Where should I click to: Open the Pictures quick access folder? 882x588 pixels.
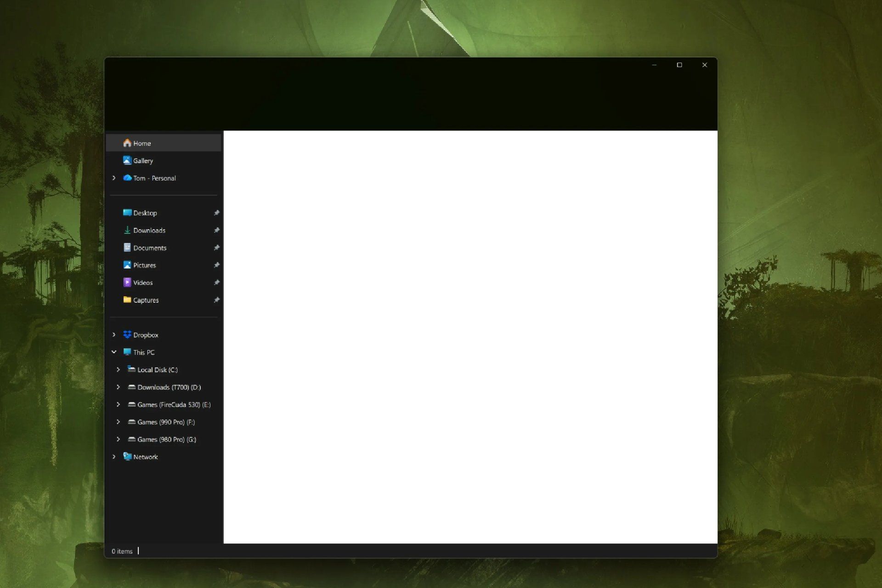tap(144, 266)
